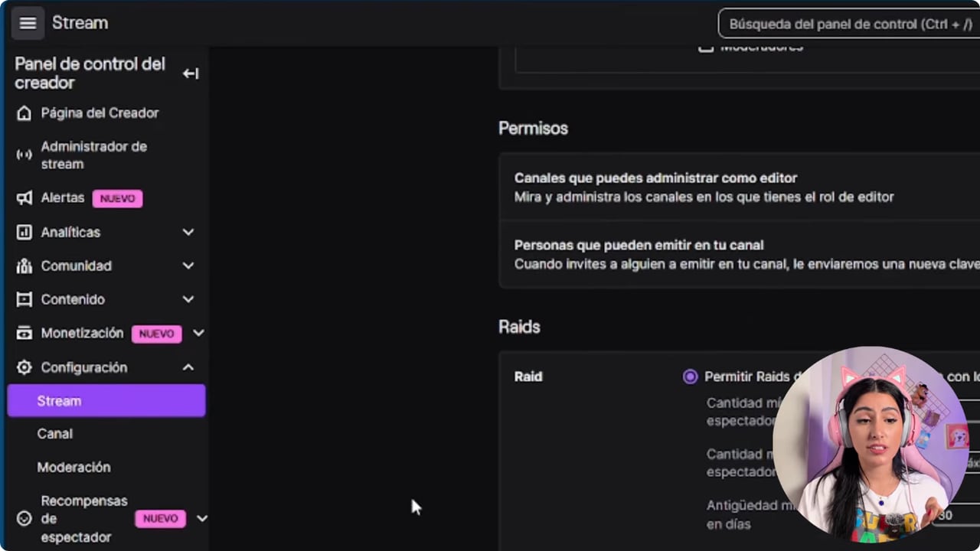Expand the Analíticas section chevron
The height and width of the screenshot is (551, 980).
pos(188,232)
